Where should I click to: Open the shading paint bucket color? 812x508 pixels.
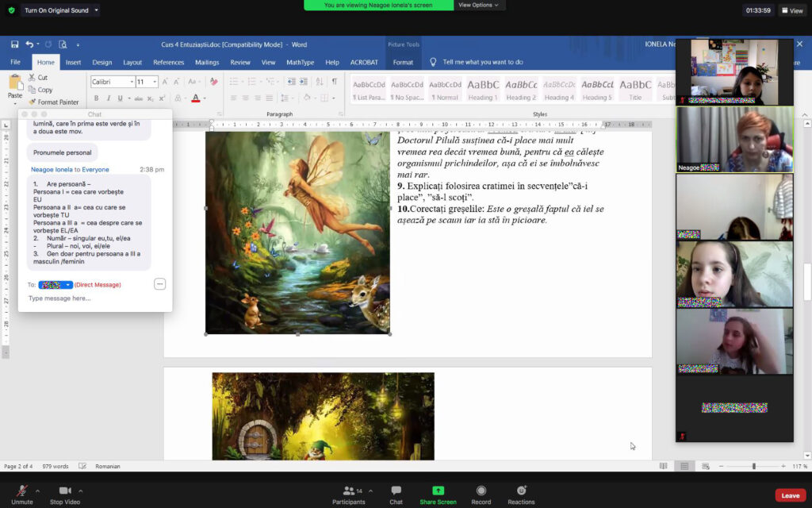pyautogui.click(x=307, y=98)
